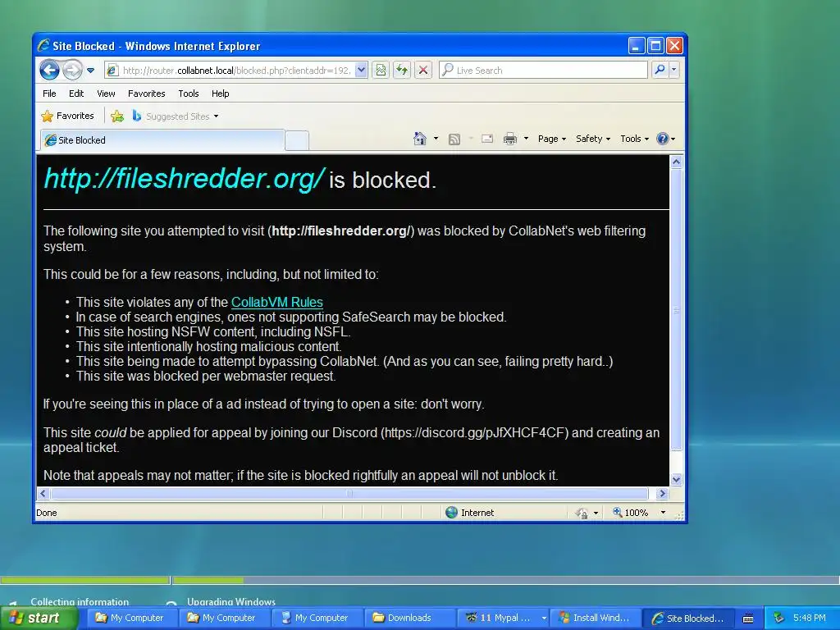Click the discord.gg appeal URL text

click(x=475, y=433)
